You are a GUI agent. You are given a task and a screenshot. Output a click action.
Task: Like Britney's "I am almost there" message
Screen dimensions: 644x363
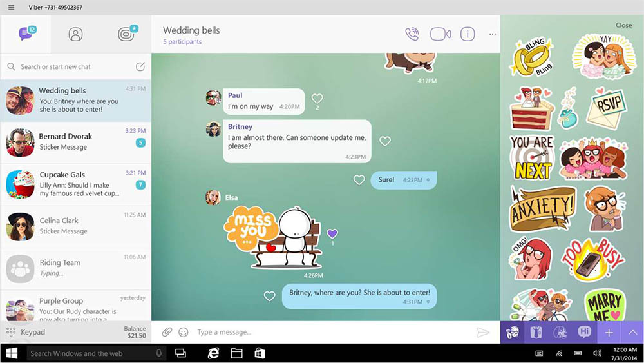(385, 141)
